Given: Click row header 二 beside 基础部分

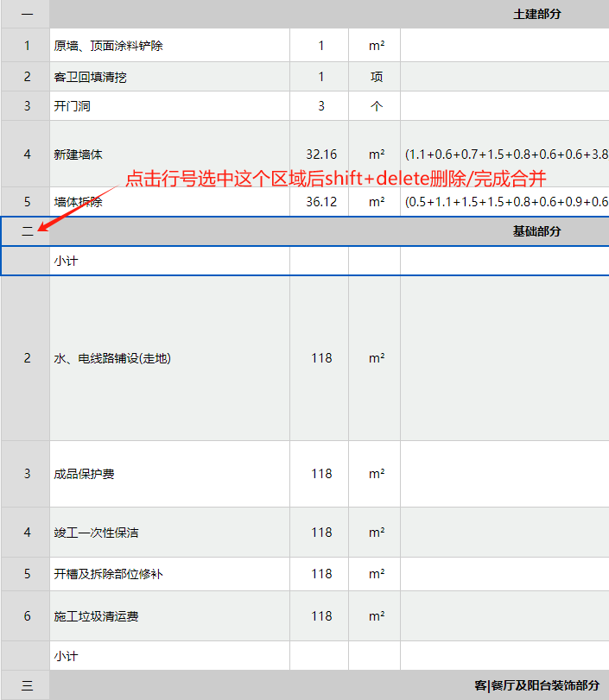Looking at the screenshot, I should point(26,231).
